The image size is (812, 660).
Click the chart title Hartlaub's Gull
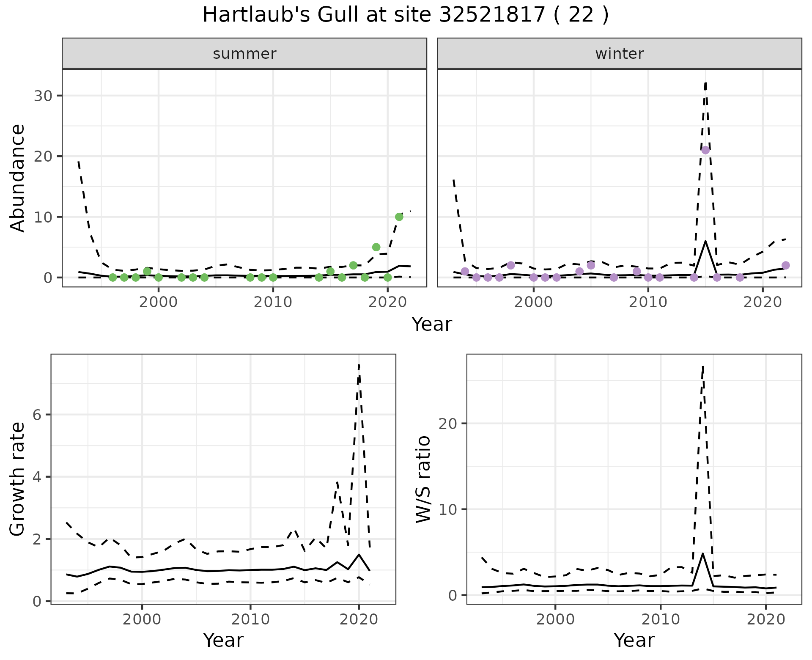pos(405,15)
